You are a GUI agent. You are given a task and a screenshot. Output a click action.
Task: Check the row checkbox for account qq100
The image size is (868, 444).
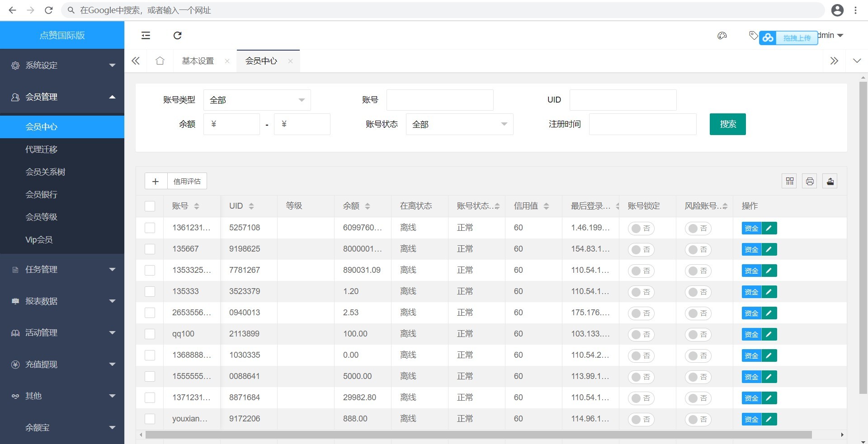click(150, 334)
